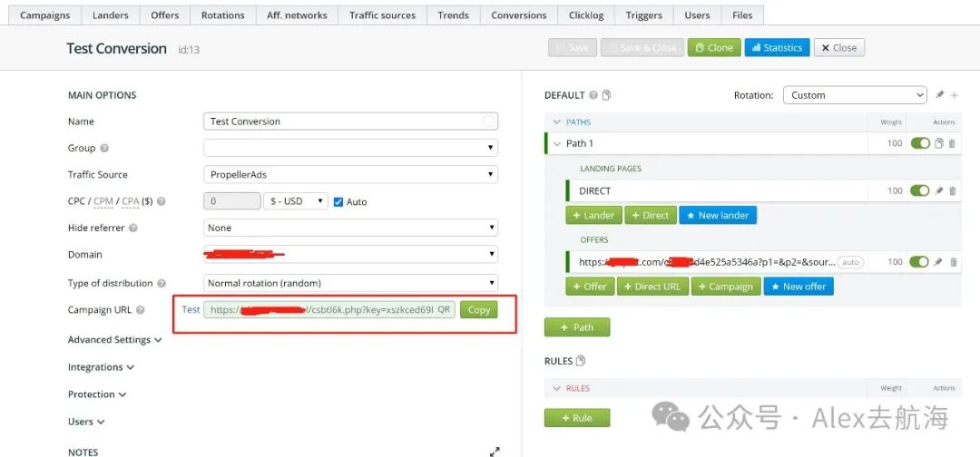This screenshot has height=457, width=980.
Task: Open the Users tab in the top navigation
Action: click(x=697, y=15)
